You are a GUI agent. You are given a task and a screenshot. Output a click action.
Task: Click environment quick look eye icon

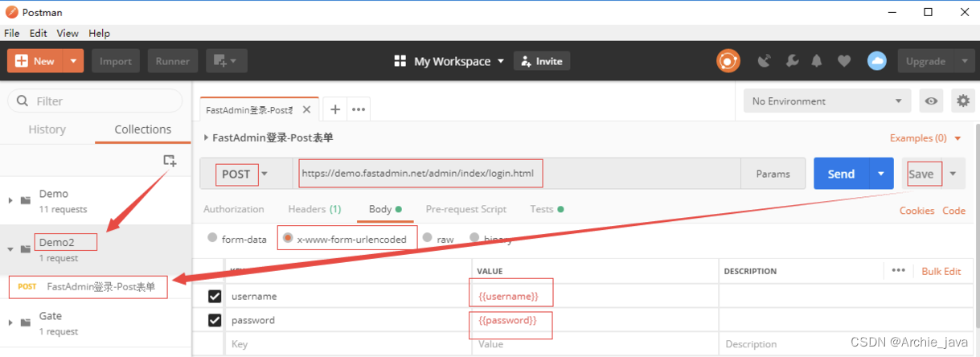[932, 101]
